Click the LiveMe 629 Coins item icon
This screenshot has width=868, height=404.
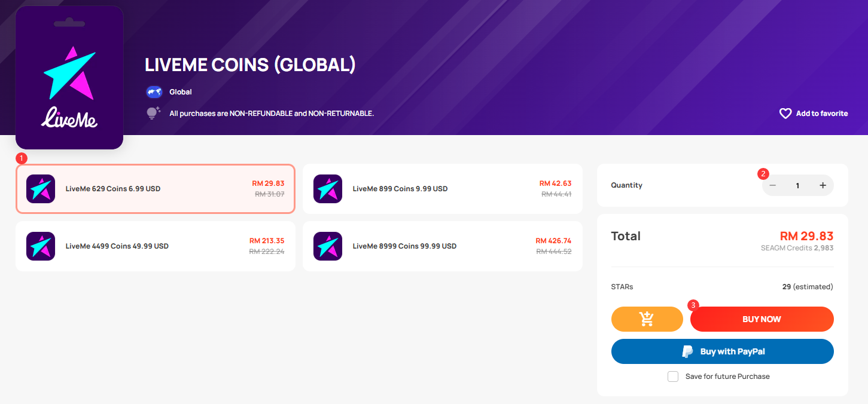(x=41, y=189)
